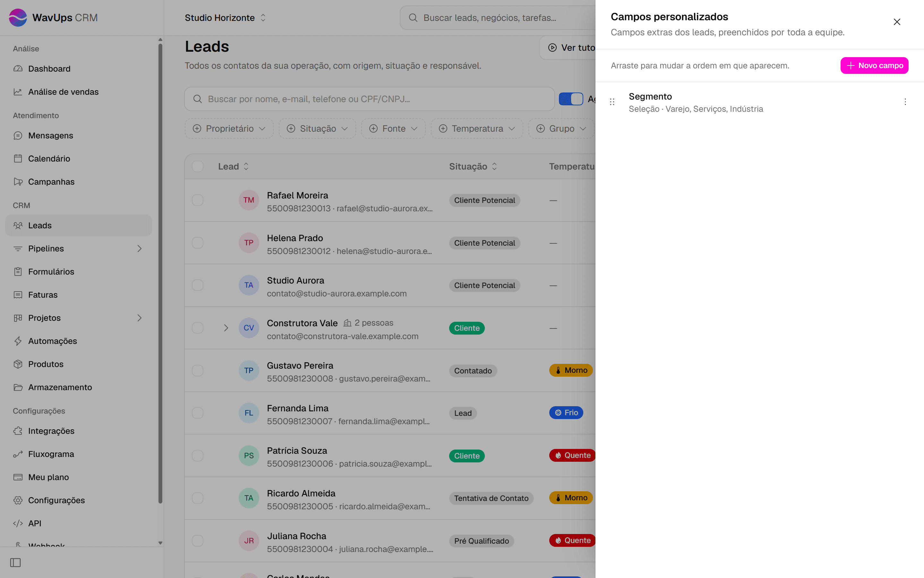Viewport: 924px width, 578px height.
Task: Open the Proprietário filter dropdown
Action: (x=229, y=128)
